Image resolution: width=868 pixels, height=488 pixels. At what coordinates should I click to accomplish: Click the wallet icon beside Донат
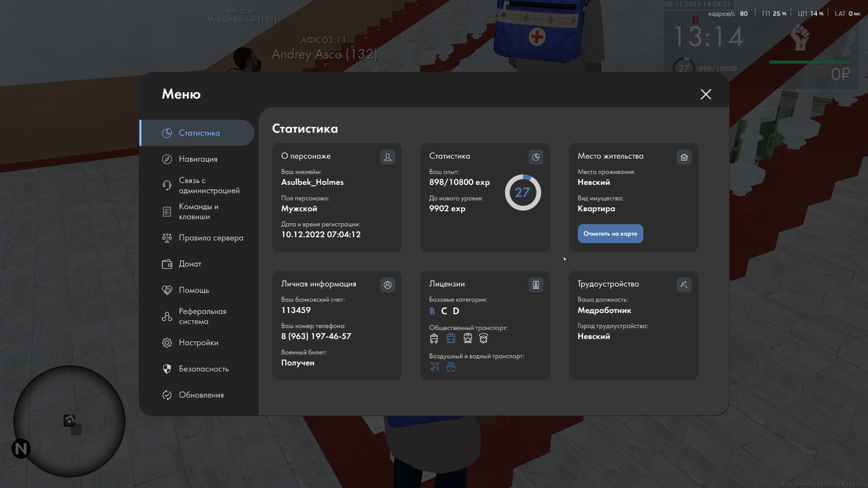pos(167,264)
